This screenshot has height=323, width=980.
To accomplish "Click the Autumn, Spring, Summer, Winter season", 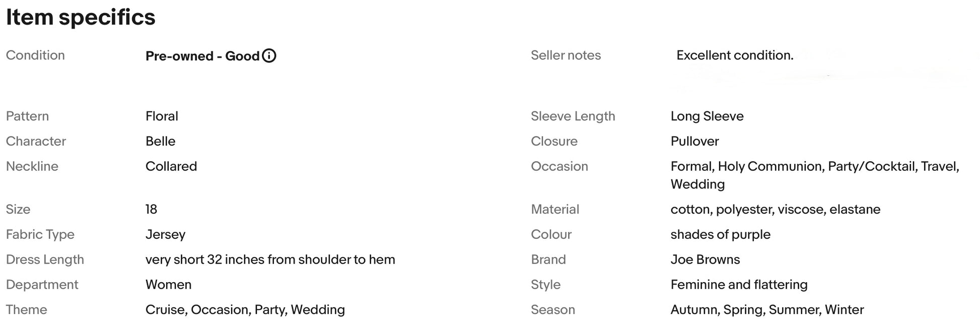I will coord(767,310).
